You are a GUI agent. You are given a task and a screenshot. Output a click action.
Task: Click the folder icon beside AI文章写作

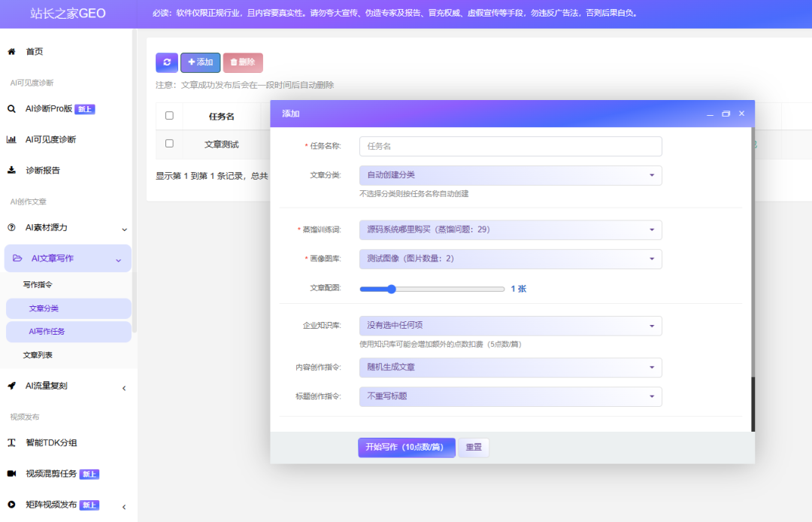pyautogui.click(x=17, y=258)
